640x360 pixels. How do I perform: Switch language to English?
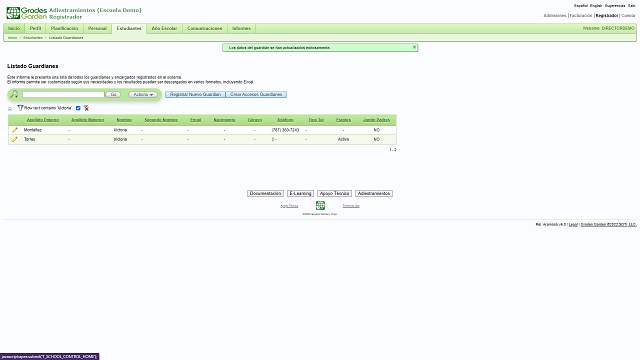[596, 6]
